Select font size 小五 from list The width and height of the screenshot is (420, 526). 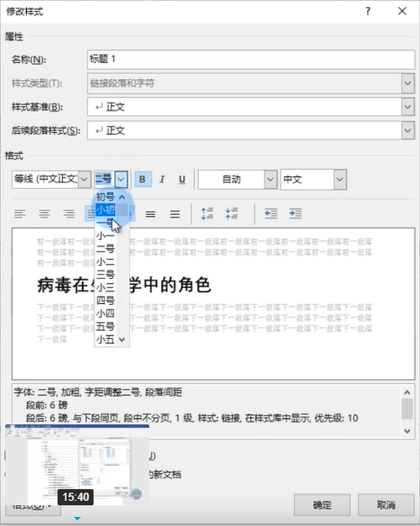[105, 340]
